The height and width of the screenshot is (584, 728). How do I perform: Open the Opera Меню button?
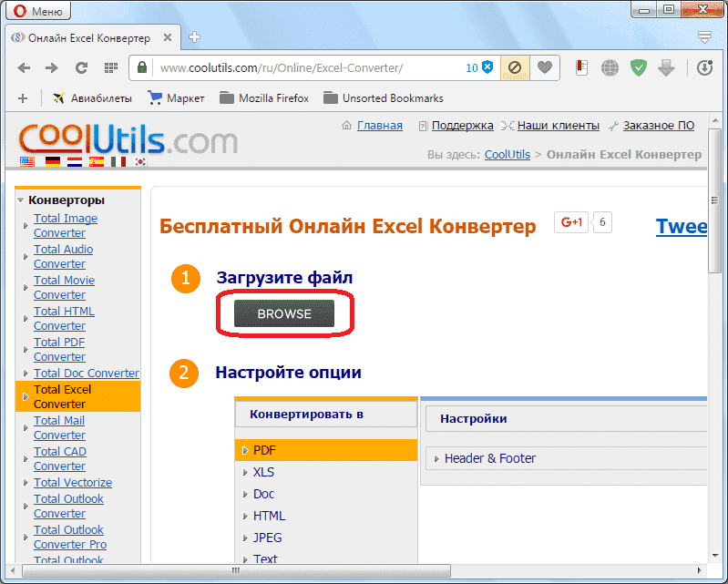(38, 10)
